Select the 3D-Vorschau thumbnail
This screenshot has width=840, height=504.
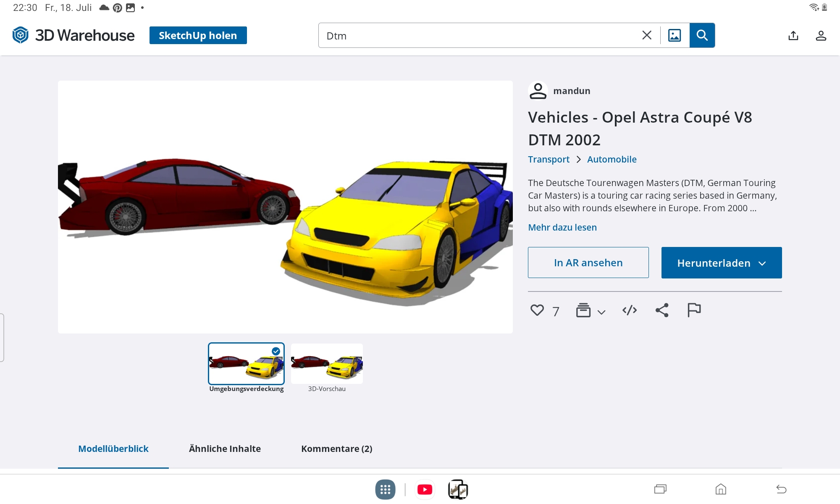[x=327, y=364]
